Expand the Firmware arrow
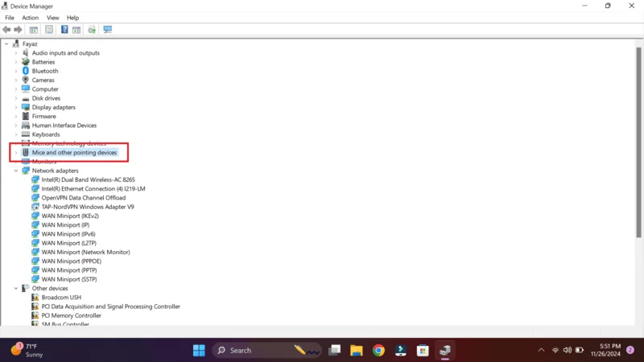Viewport: 644px width, 362px height. pyautogui.click(x=16, y=116)
